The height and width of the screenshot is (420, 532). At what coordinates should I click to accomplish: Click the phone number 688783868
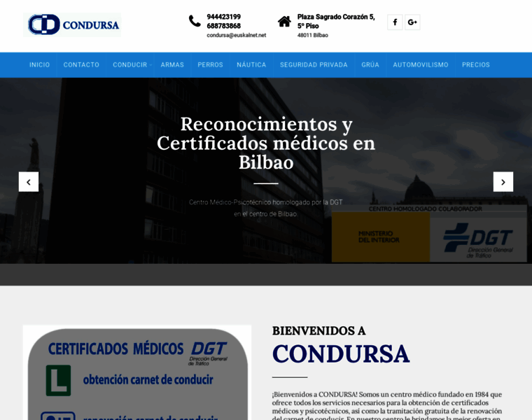coord(223,26)
